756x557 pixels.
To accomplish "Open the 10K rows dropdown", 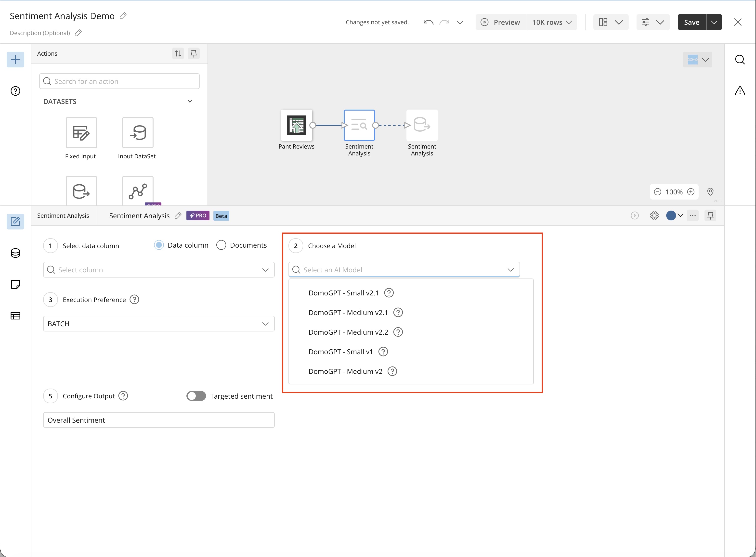I will (552, 22).
